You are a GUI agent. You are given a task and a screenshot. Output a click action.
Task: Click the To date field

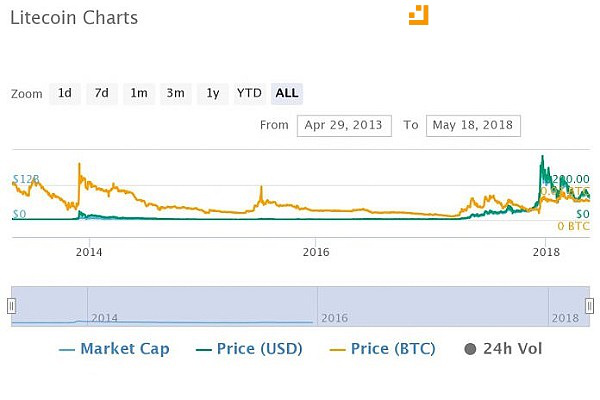473,125
